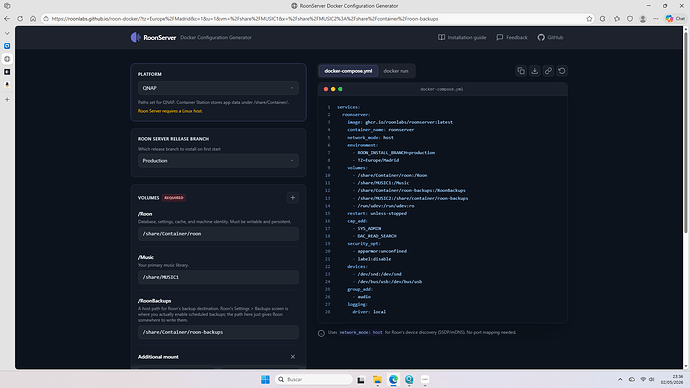Add a new volume with the plus button

click(x=293, y=198)
